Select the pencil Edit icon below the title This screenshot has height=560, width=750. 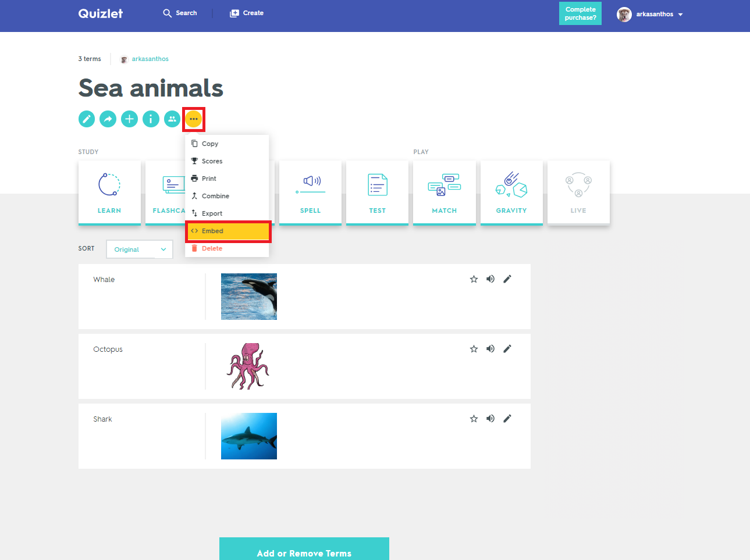[86, 119]
